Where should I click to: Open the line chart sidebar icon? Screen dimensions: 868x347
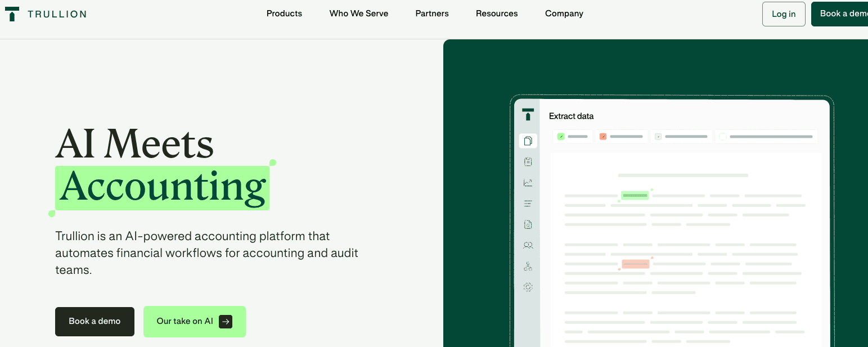tap(528, 183)
